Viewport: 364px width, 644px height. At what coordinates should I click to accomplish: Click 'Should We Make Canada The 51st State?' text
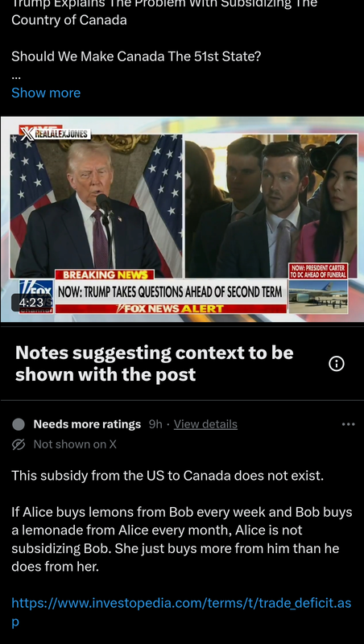click(136, 56)
